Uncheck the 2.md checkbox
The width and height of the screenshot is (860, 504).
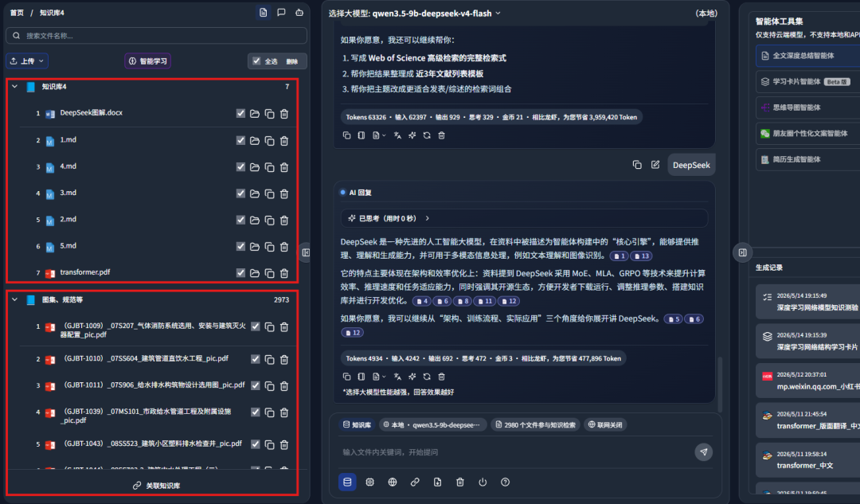(240, 220)
